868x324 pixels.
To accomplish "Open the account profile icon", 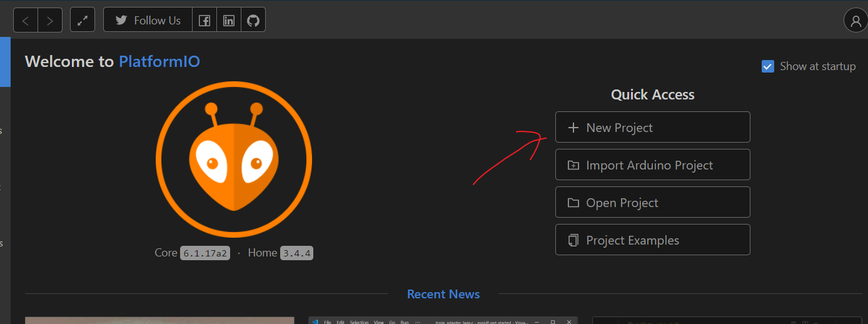I will 855,21.
